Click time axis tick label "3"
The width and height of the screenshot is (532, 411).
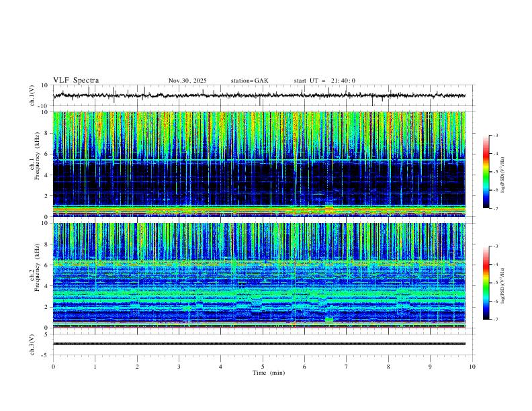[x=179, y=367]
